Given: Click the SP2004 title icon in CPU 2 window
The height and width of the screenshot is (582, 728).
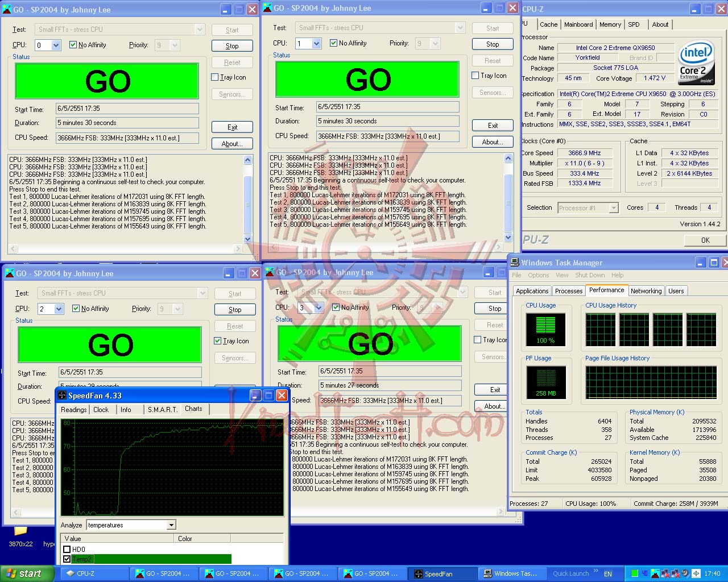Looking at the screenshot, I should (x=10, y=273).
